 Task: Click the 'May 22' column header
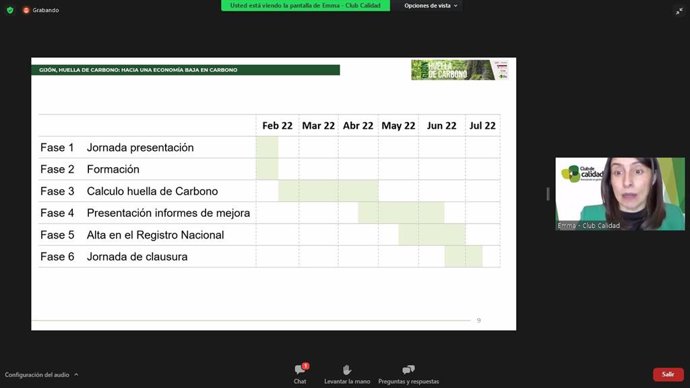coord(398,126)
